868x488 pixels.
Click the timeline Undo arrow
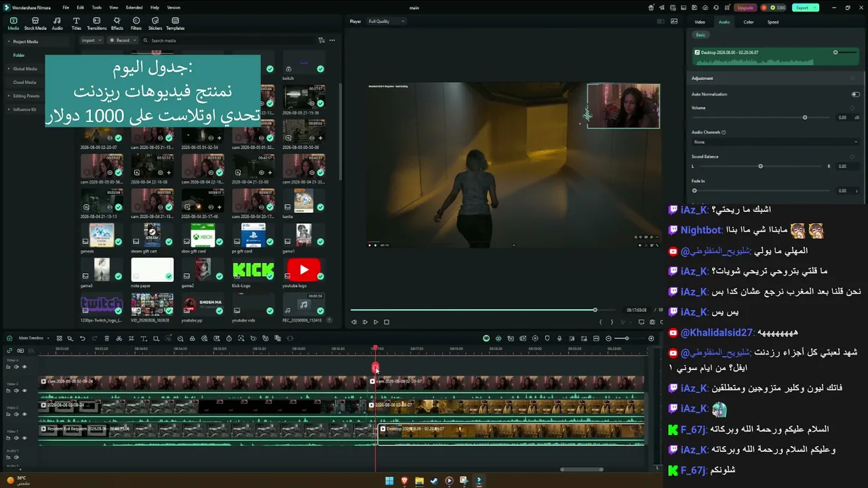coord(83,338)
